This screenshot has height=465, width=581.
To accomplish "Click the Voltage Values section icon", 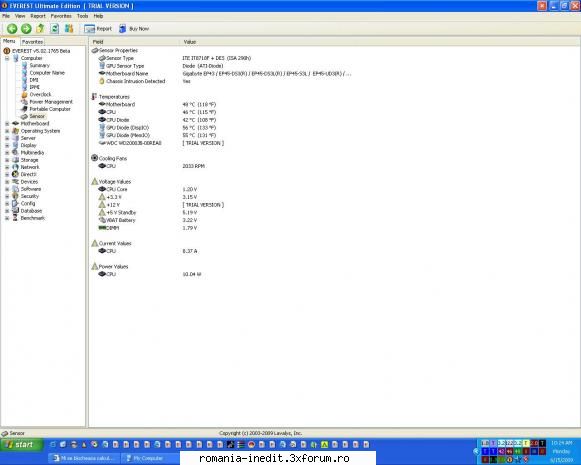I will 95,182.
